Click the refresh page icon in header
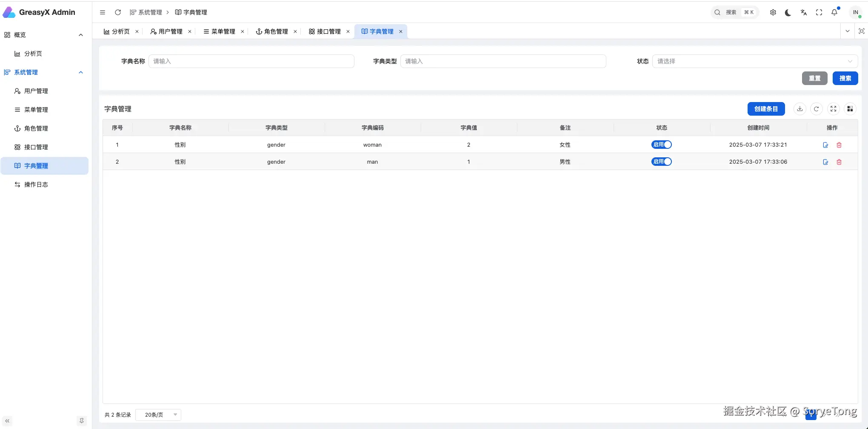868x429 pixels. (x=118, y=12)
